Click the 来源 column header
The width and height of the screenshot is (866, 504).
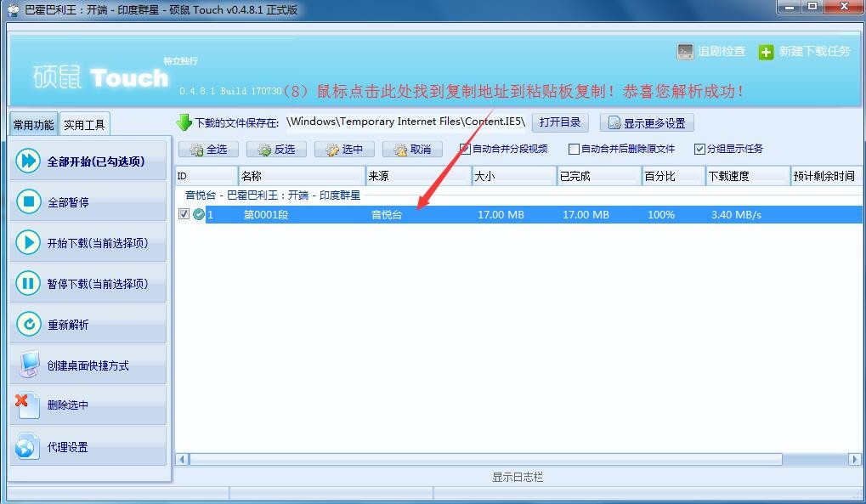[x=419, y=176]
